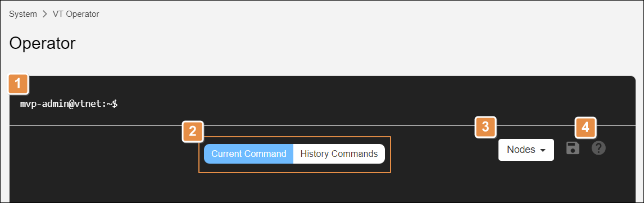Click the orange callout badge number 1
Viewport: 644px width, 203px height.
[x=17, y=84]
